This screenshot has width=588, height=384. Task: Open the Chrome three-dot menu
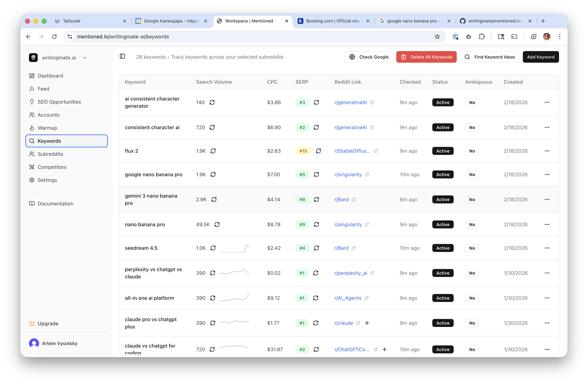[560, 37]
